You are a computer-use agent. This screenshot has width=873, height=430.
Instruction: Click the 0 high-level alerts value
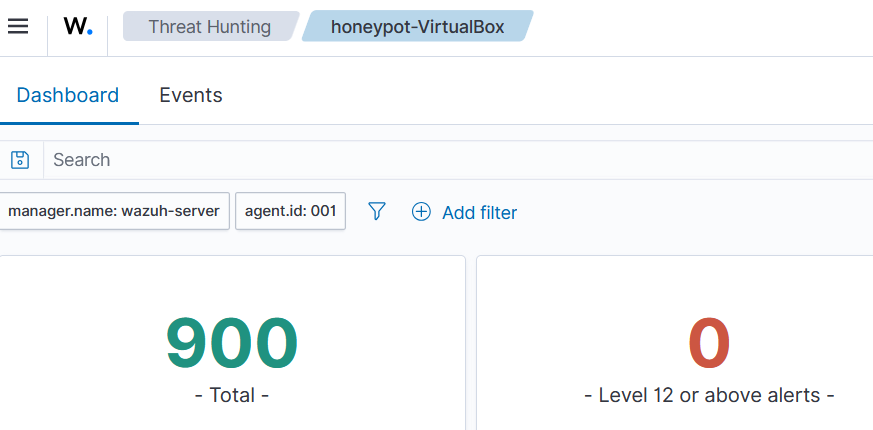(709, 343)
